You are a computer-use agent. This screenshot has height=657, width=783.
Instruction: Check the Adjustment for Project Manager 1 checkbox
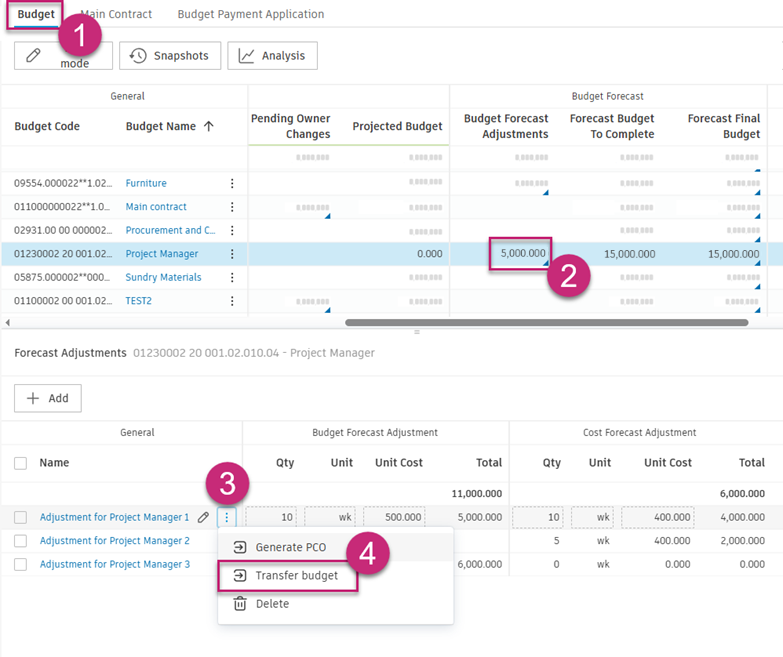pyautogui.click(x=20, y=517)
